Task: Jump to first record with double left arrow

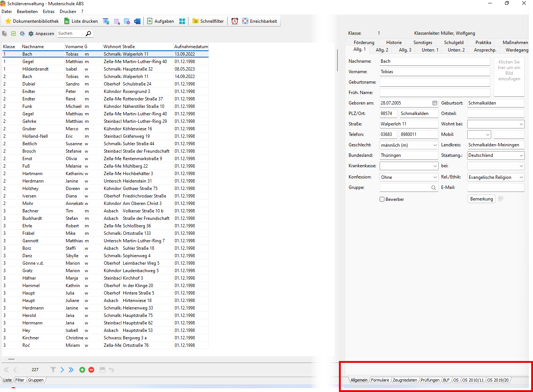Action: [6, 370]
